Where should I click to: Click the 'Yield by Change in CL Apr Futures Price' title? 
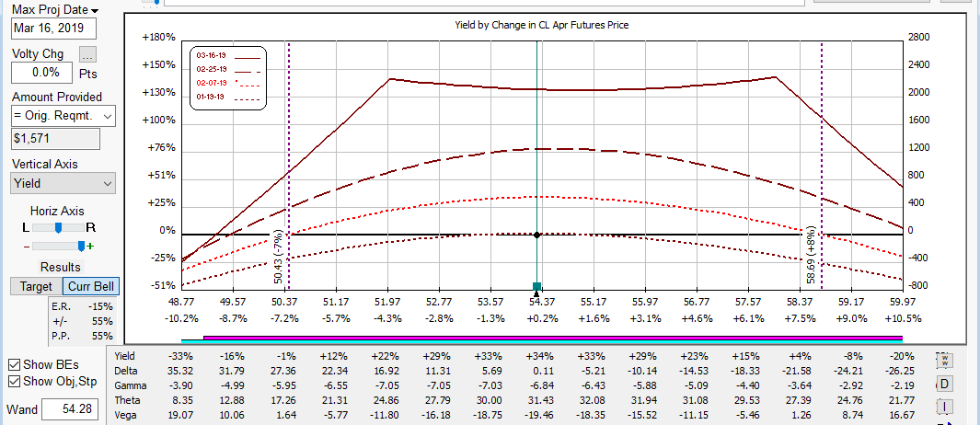click(541, 25)
